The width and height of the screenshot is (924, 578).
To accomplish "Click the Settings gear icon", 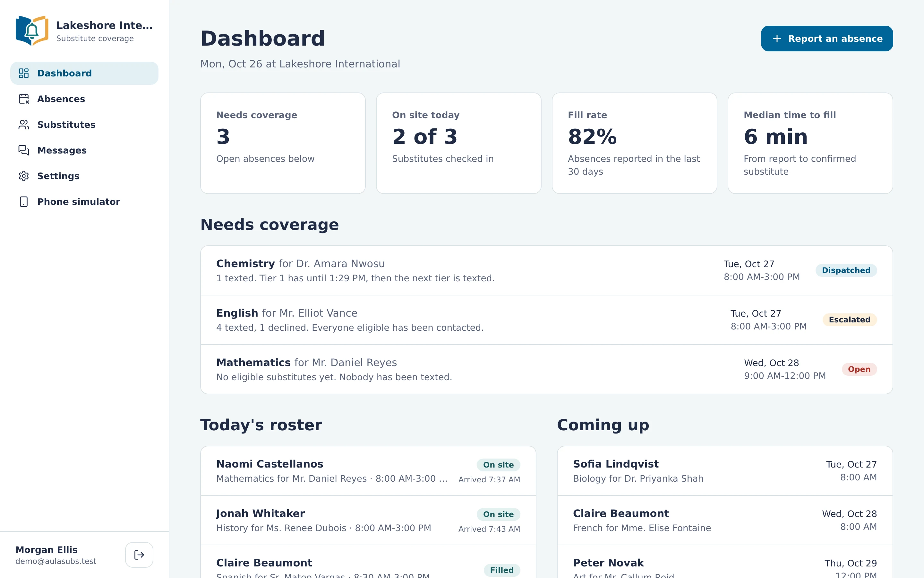I will click(x=24, y=176).
